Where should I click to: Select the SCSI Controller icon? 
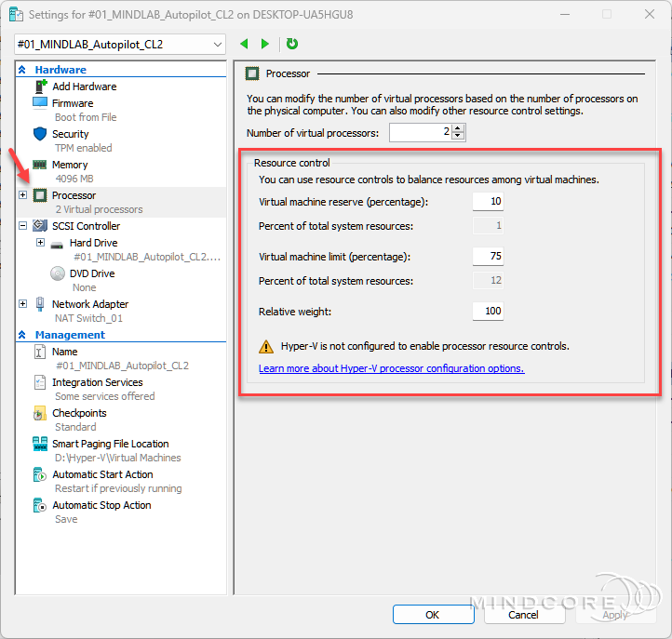(40, 225)
